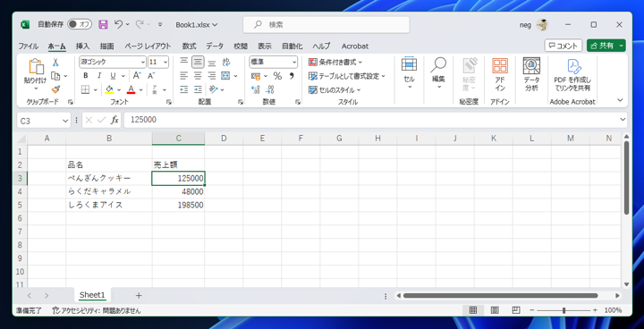Apply comma style

[x=292, y=76]
